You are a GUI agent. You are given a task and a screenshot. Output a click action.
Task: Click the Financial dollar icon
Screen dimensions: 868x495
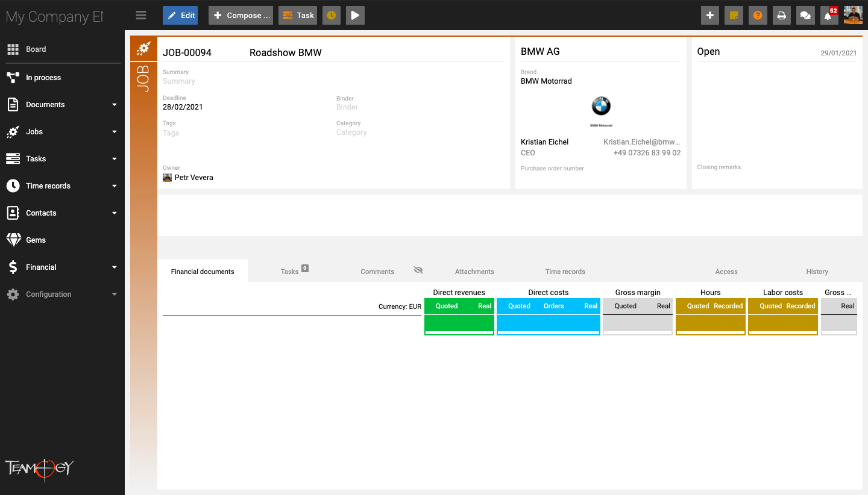click(x=13, y=267)
